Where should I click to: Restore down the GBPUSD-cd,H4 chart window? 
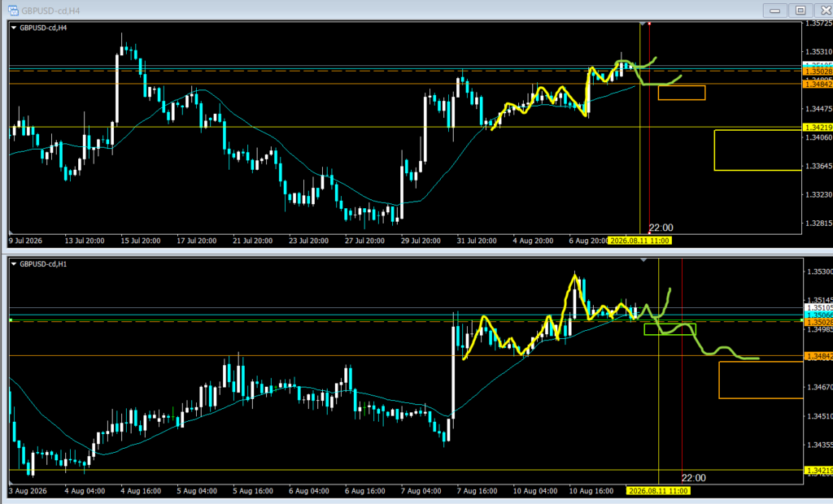800,10
